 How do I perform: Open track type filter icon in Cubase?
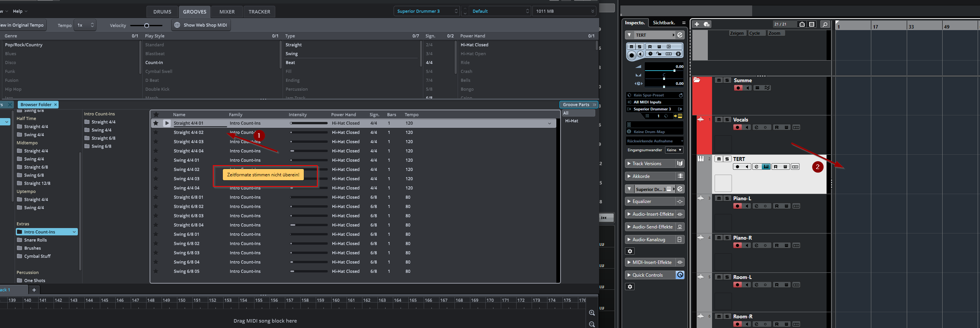(812, 24)
